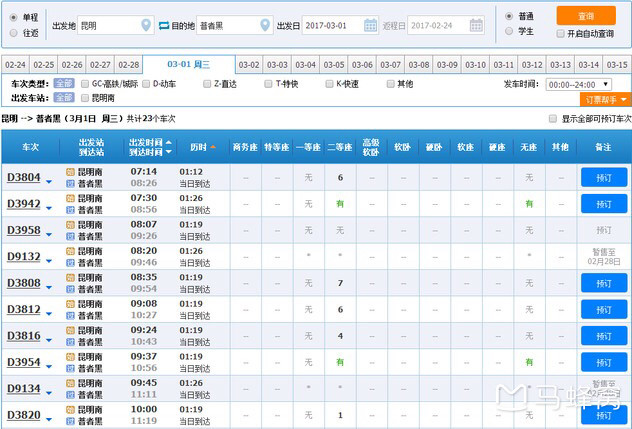Click location pin icon in 目的地 field

(x=264, y=25)
